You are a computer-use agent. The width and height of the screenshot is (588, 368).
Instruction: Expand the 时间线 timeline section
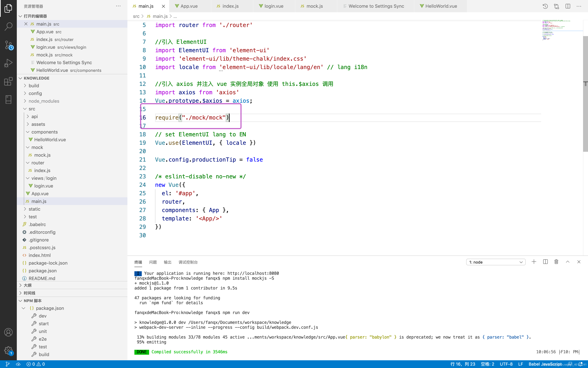(72, 293)
